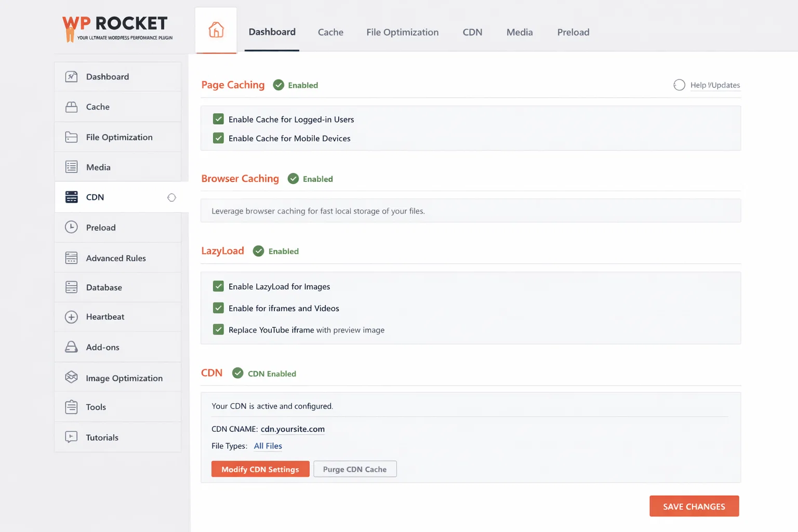
Task: Toggle Enable LazyLoad for Images checkbox
Action: [218, 286]
